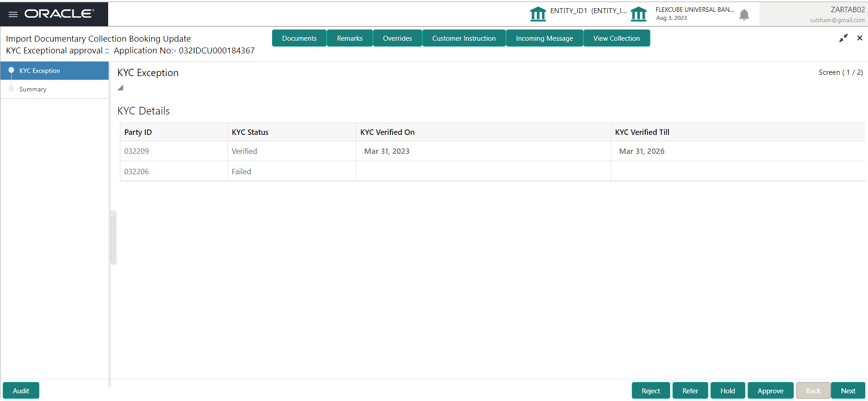Approve the KYC exception

(x=770, y=391)
